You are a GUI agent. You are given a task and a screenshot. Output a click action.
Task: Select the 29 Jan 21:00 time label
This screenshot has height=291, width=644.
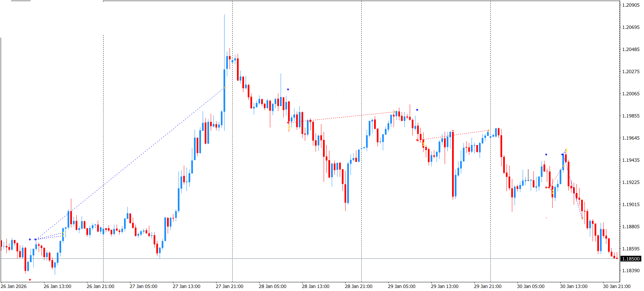(x=488, y=286)
